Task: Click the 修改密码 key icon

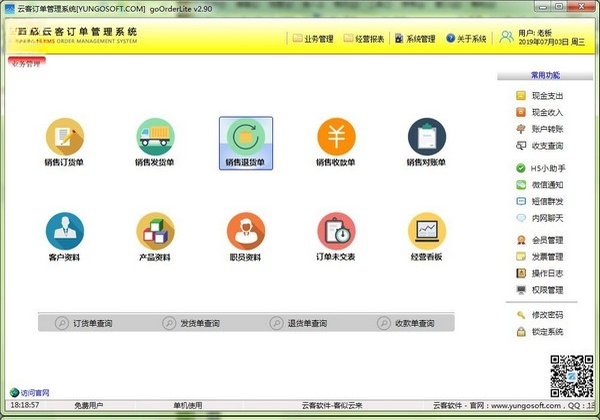Action: pos(521,315)
